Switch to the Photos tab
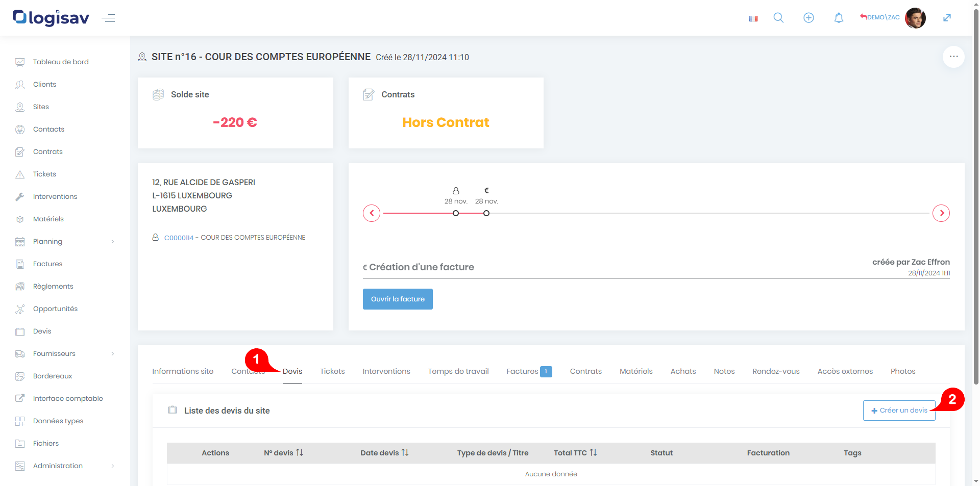 (x=903, y=371)
